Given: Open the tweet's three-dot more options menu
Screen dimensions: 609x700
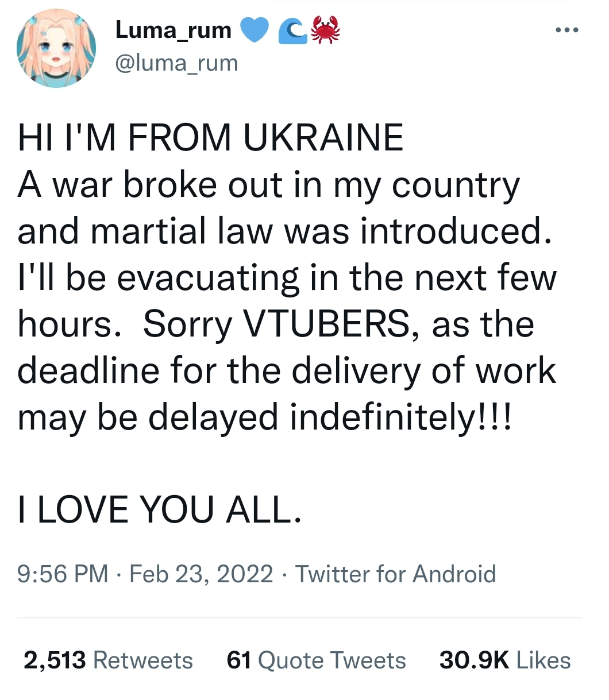Looking at the screenshot, I should click(567, 30).
